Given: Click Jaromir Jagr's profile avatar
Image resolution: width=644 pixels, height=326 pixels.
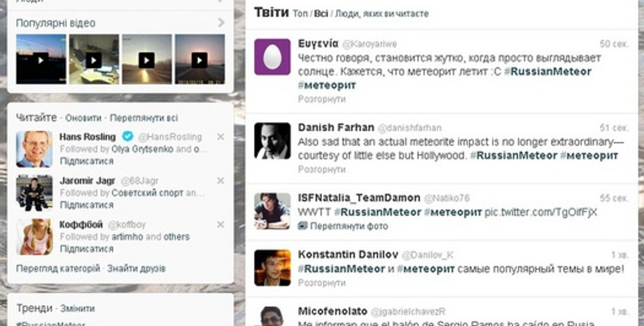Looking at the screenshot, I should tap(34, 193).
